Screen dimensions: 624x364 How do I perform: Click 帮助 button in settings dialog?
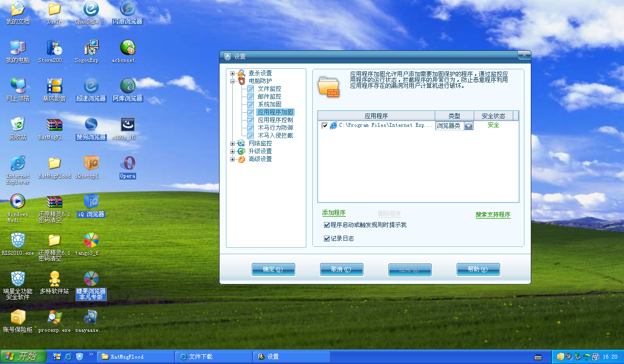[x=478, y=269]
